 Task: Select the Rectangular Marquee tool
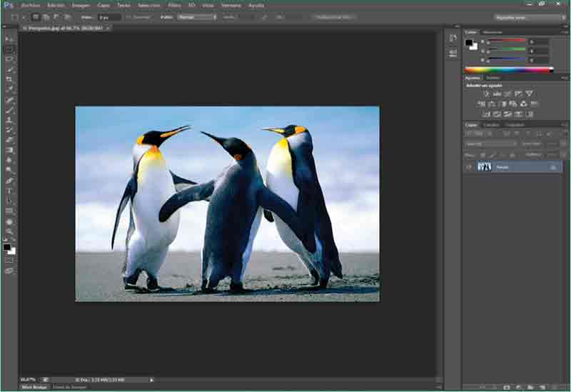click(x=9, y=49)
